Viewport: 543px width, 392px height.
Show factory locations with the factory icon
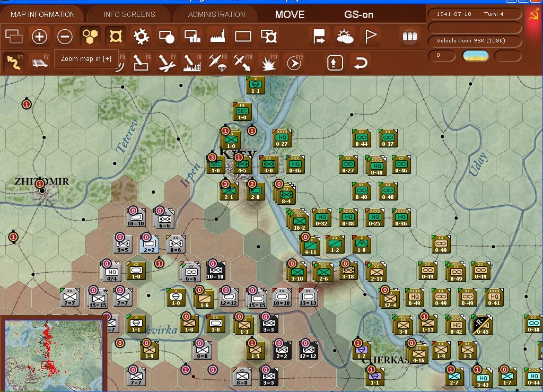[217, 36]
